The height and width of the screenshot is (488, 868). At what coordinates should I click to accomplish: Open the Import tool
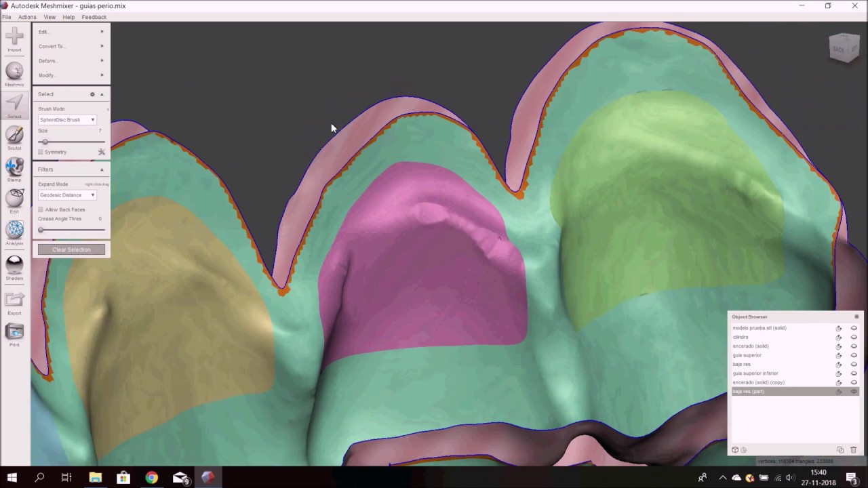(14, 39)
